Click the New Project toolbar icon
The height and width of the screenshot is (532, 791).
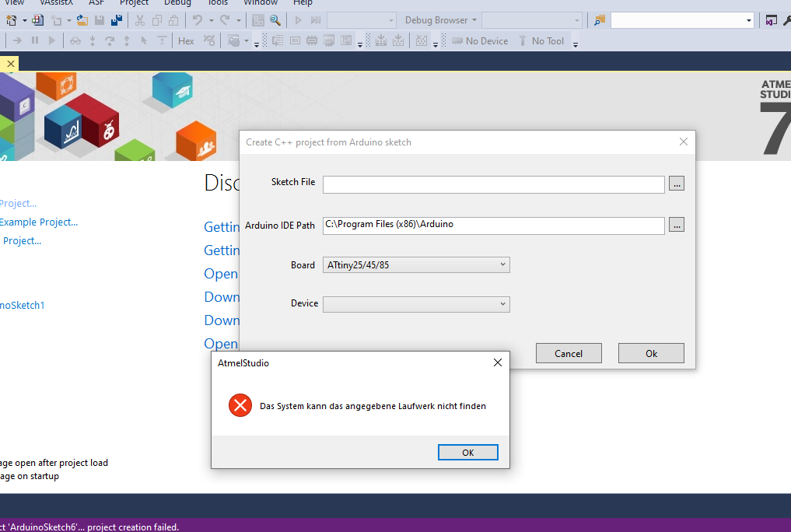click(x=11, y=20)
